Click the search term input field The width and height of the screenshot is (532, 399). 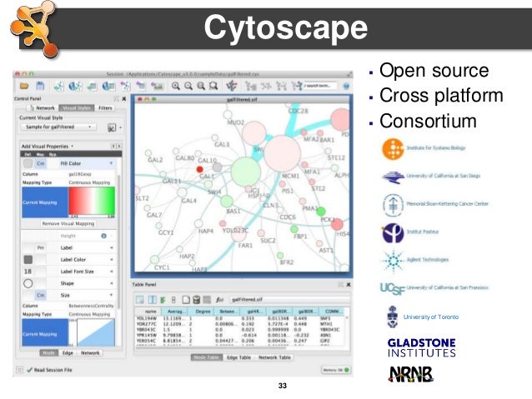(320, 86)
